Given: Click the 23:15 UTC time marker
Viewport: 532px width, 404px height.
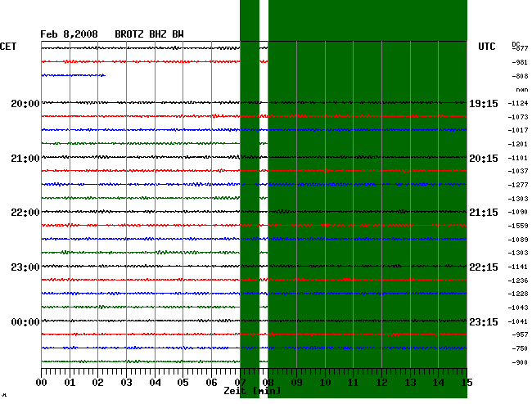Looking at the screenshot, I should (x=484, y=322).
